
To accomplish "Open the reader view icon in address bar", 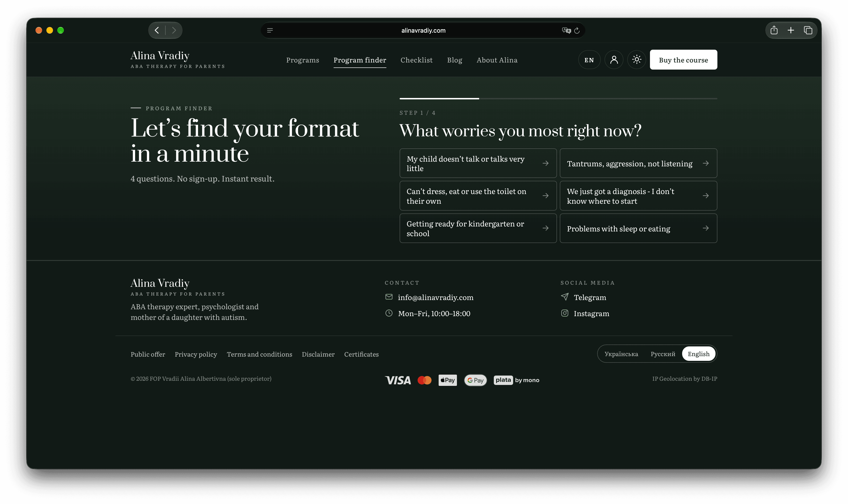I will pos(270,31).
